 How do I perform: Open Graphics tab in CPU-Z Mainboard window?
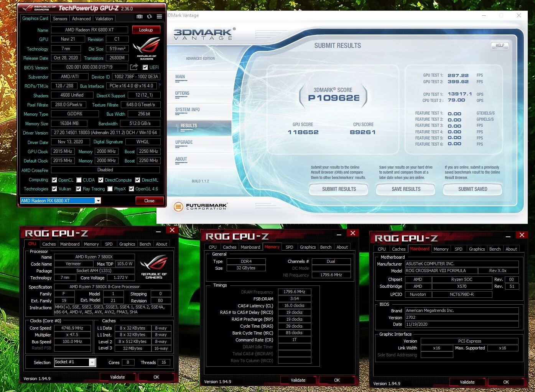477,249
